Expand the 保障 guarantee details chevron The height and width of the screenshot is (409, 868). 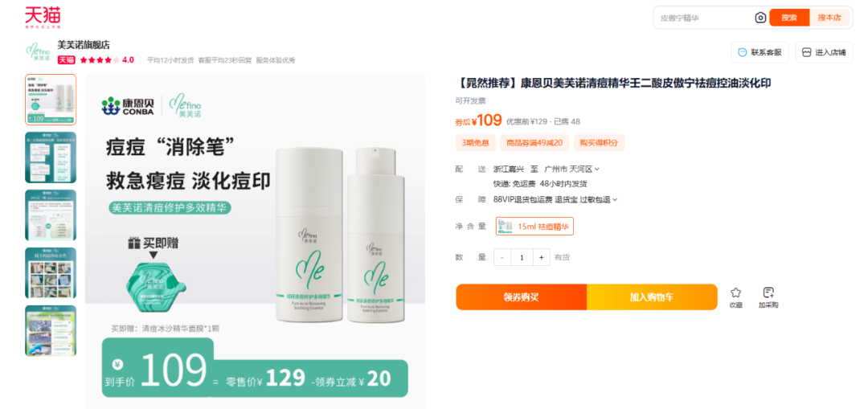click(615, 199)
